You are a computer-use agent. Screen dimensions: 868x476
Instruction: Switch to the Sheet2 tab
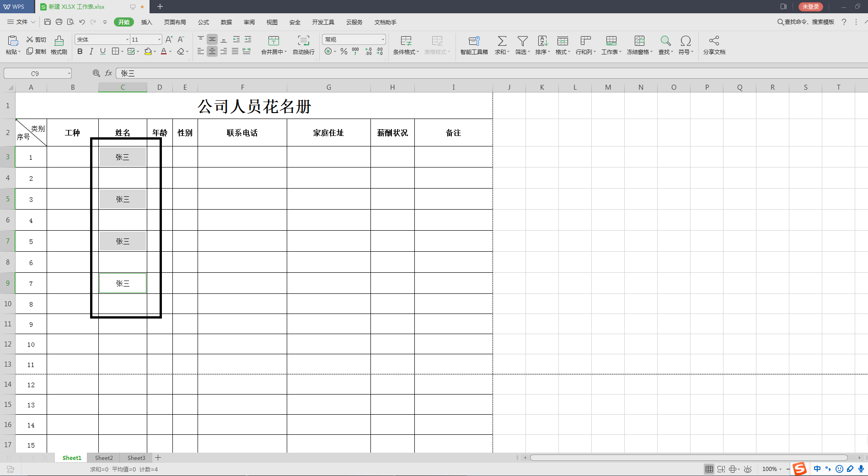(x=104, y=458)
